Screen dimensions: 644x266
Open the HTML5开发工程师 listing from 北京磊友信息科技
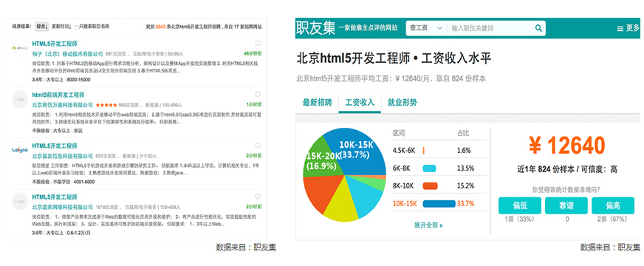coord(55,146)
